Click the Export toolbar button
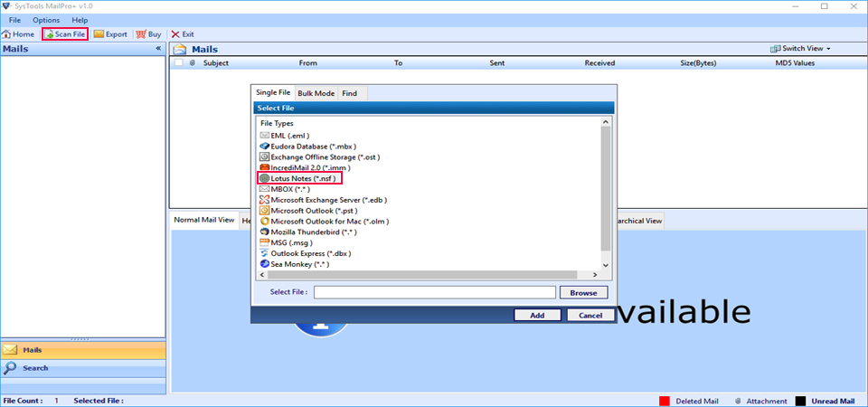 (x=110, y=34)
